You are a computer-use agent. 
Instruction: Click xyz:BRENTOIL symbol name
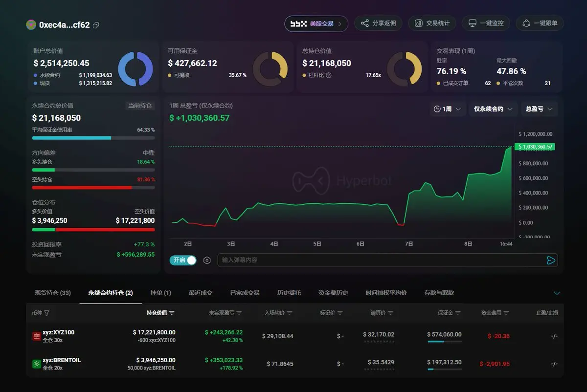tap(62, 360)
